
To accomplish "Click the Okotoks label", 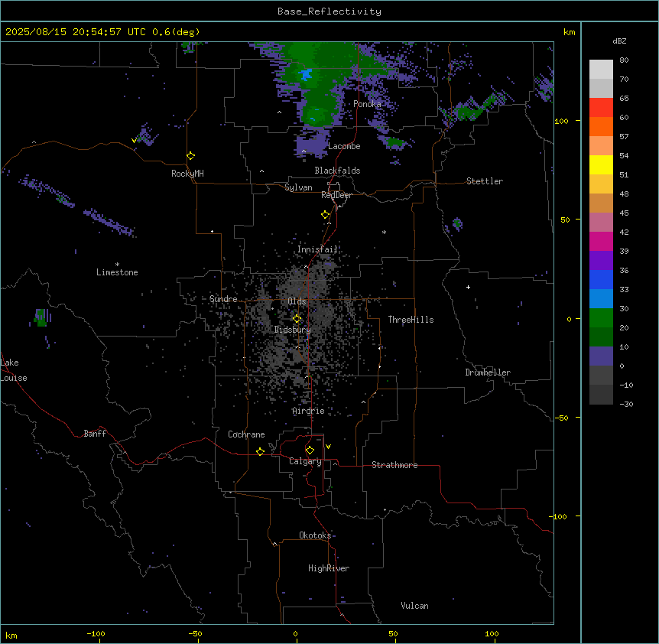I will (x=315, y=535).
